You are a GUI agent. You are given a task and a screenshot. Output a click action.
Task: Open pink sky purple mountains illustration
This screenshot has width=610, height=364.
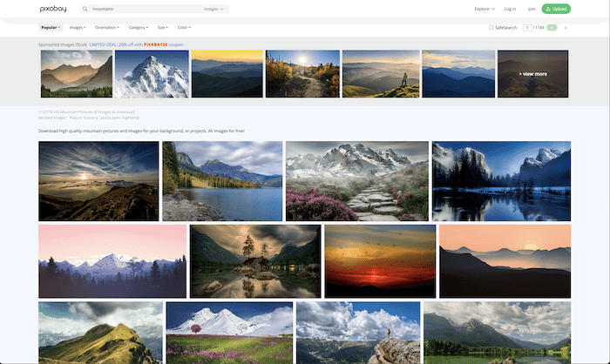click(112, 261)
